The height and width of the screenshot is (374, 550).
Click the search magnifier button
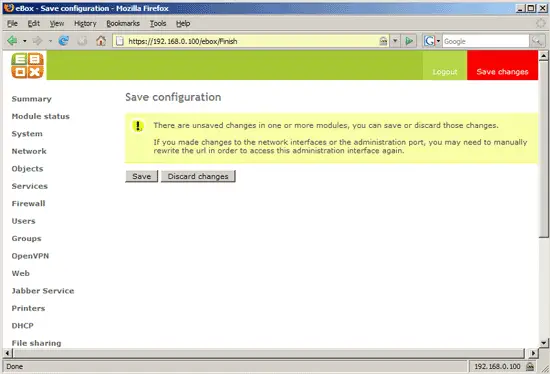[537, 41]
